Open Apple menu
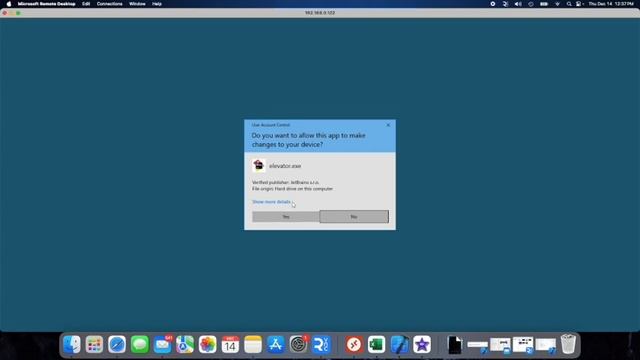 (x=9, y=4)
